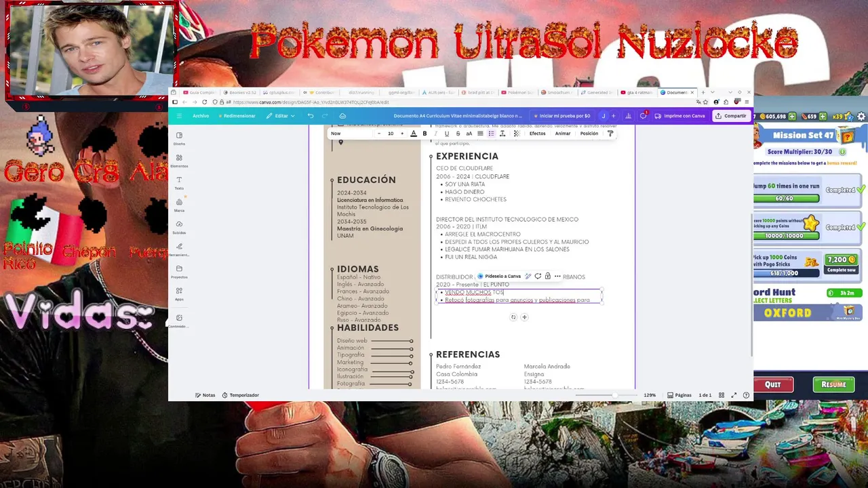This screenshot has height=488, width=868.
Task: Decrease font size with minus button
Action: [379, 134]
